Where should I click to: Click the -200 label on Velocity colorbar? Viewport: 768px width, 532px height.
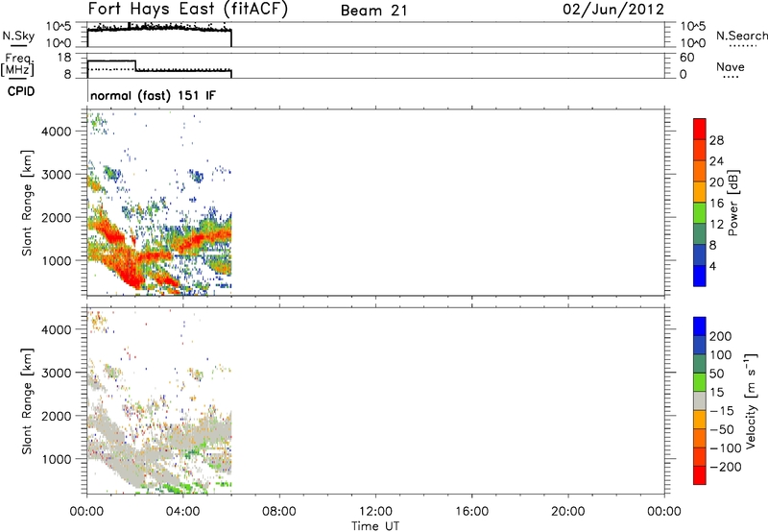coord(726,467)
